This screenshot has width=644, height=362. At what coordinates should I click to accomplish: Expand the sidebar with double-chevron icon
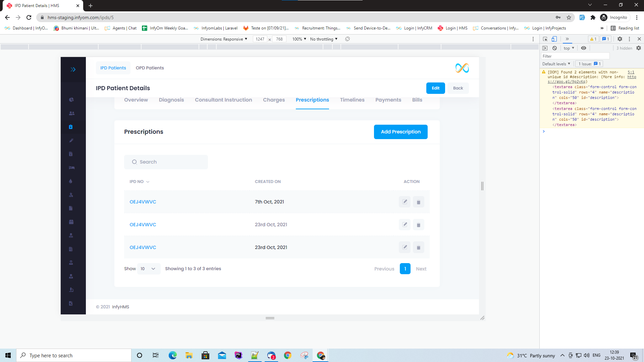[x=73, y=69]
